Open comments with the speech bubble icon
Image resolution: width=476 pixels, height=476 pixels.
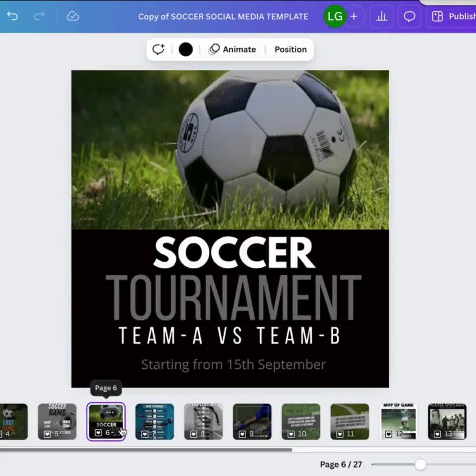(409, 16)
